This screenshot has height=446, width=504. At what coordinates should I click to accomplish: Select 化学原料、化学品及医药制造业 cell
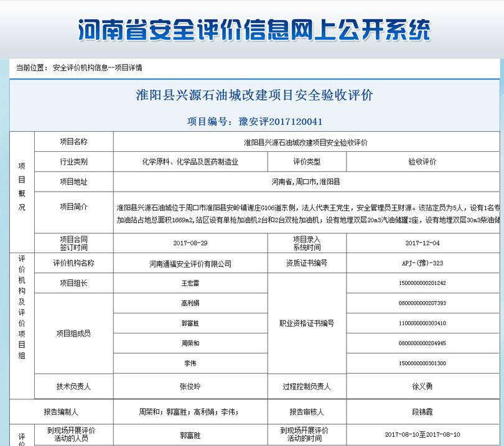(190, 162)
